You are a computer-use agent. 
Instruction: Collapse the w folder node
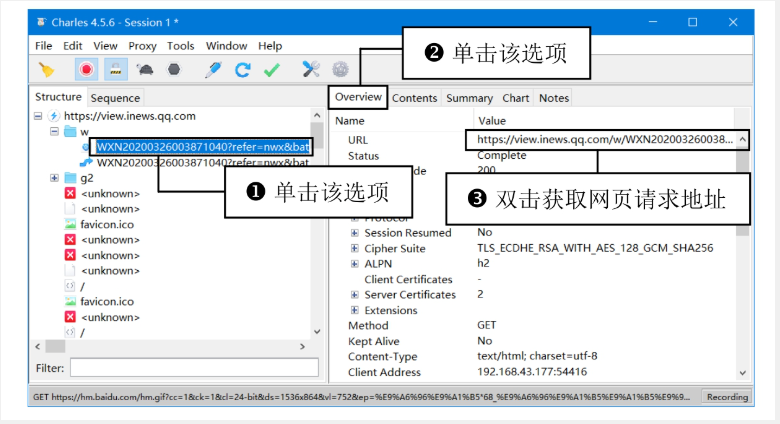click(54, 131)
